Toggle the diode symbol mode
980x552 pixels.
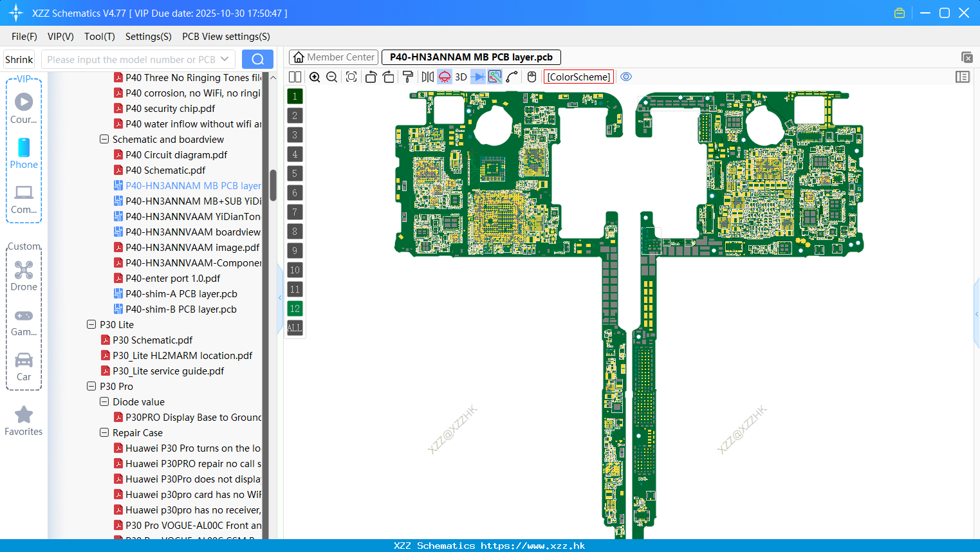[478, 77]
